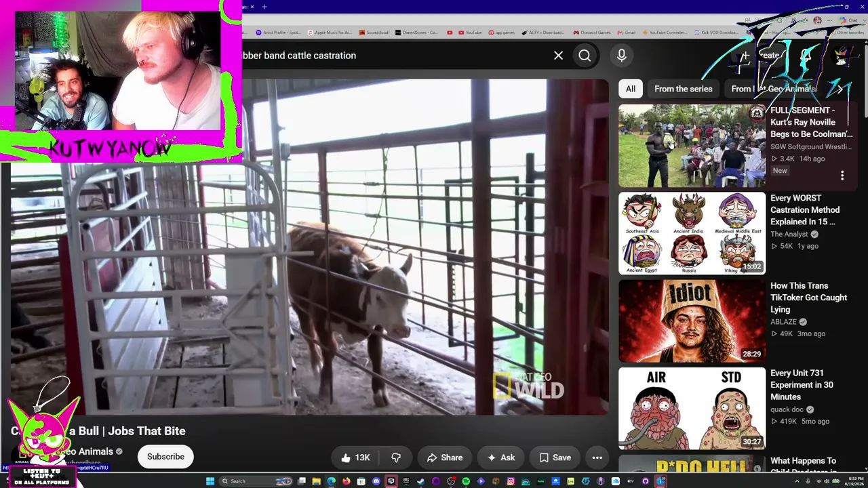Open the Ocean of Games bookmark
The image size is (868, 488).
coord(591,33)
